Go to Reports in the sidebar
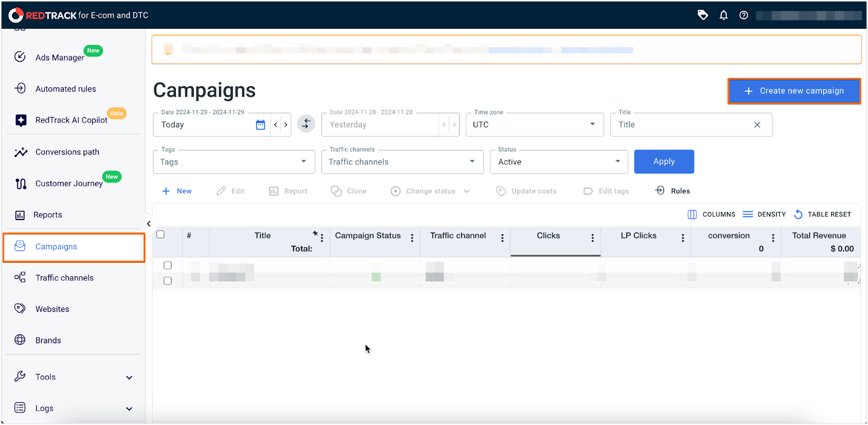 coord(48,215)
